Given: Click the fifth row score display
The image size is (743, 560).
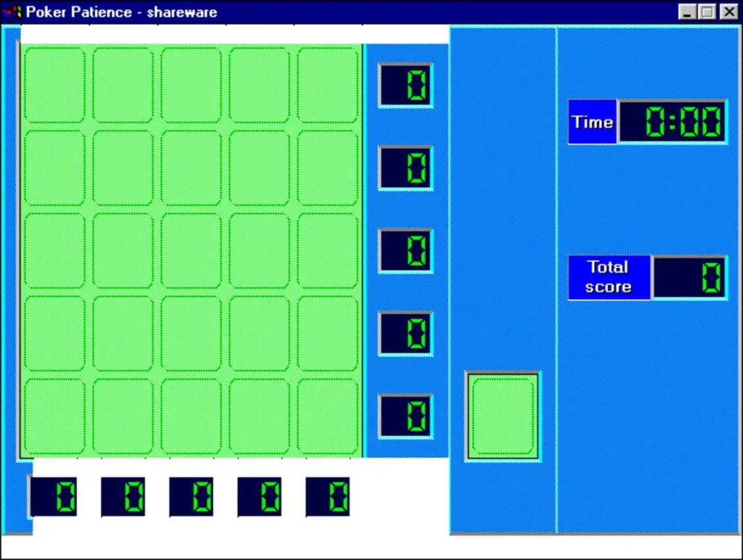Looking at the screenshot, I should 405,416.
